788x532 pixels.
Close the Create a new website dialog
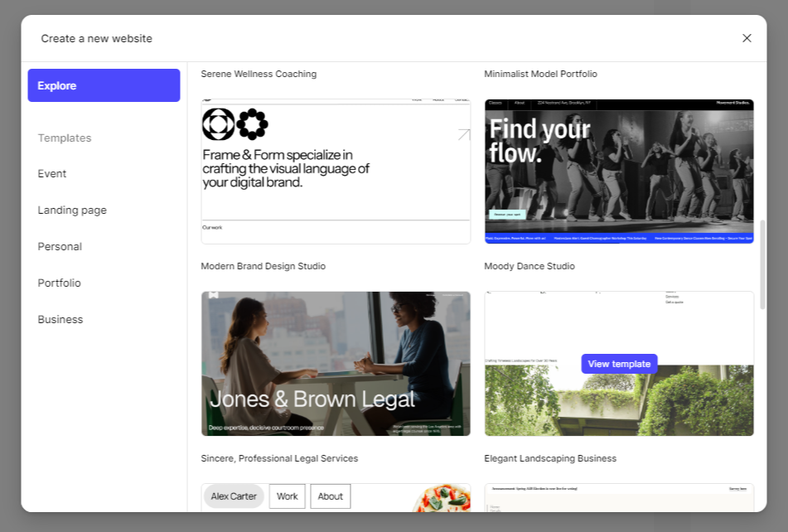[747, 38]
